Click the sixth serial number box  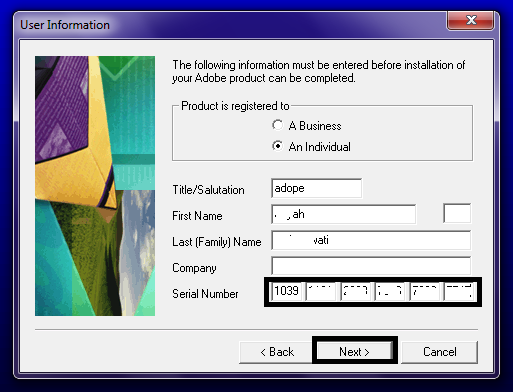[460, 291]
